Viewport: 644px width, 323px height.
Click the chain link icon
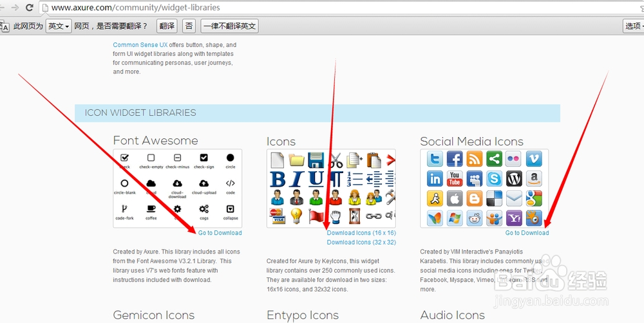tap(374, 216)
